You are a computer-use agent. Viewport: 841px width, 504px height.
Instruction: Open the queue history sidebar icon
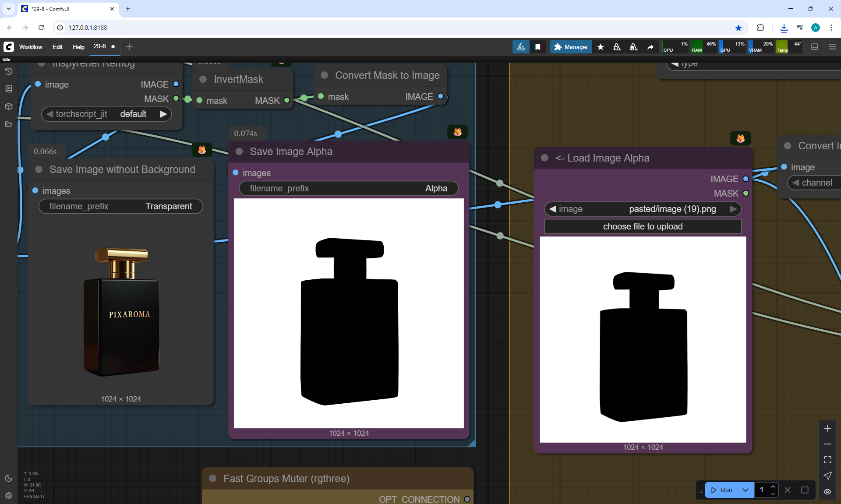tap(8, 71)
